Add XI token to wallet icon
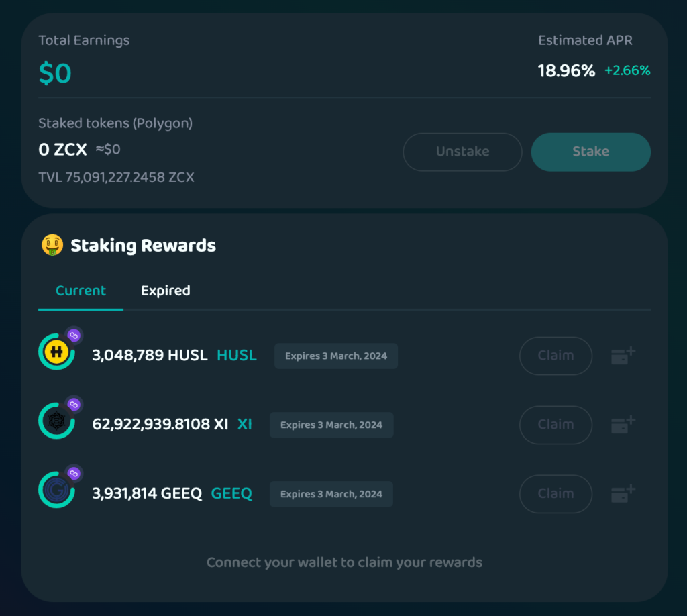Viewport: 687px width, 616px height. [x=623, y=425]
